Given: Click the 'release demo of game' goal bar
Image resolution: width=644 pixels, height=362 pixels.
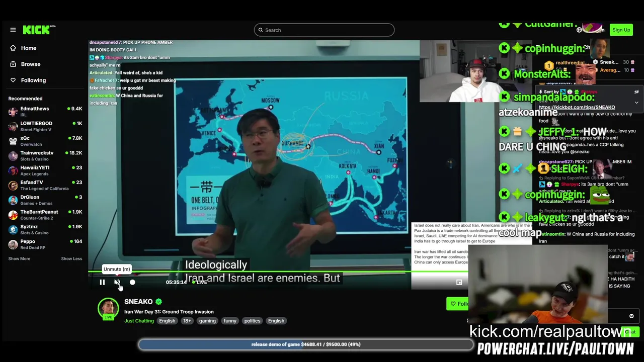Looking at the screenshot, I should [x=306, y=344].
